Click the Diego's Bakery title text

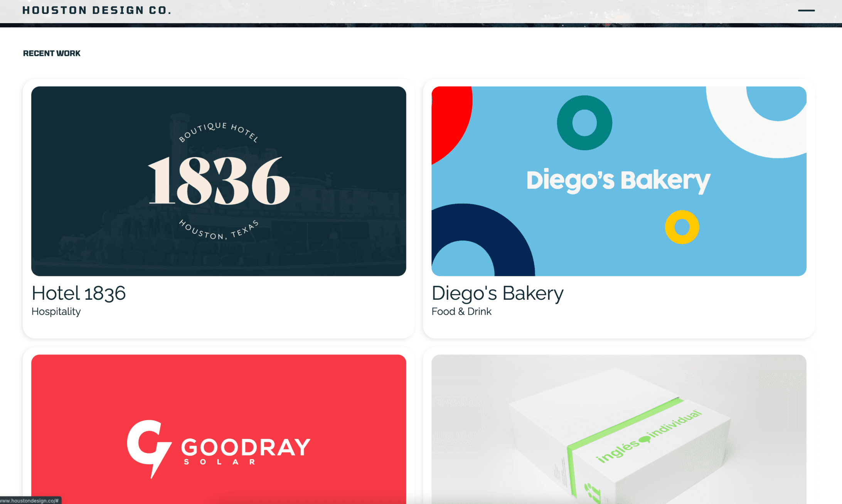point(497,293)
